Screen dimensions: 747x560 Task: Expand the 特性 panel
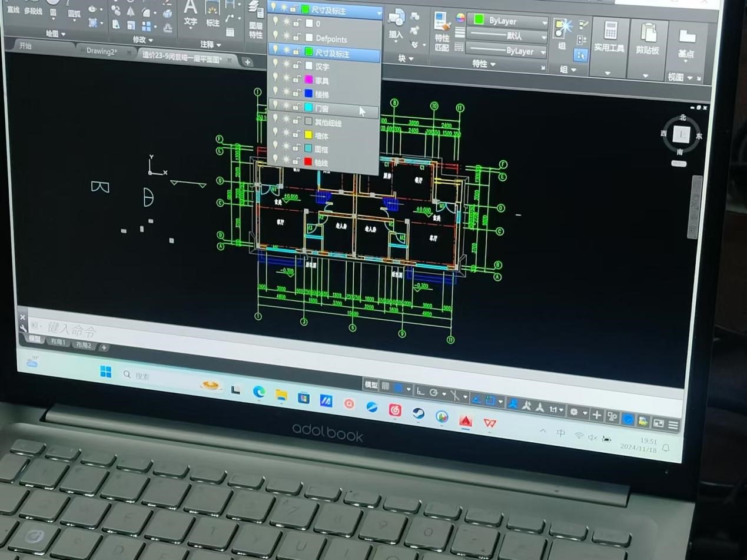pyautogui.click(x=484, y=64)
